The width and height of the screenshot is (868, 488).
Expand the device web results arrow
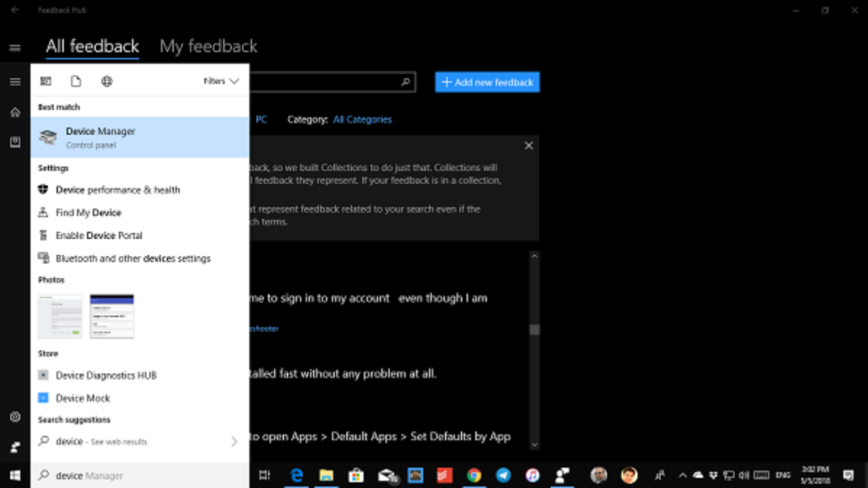[x=234, y=441]
